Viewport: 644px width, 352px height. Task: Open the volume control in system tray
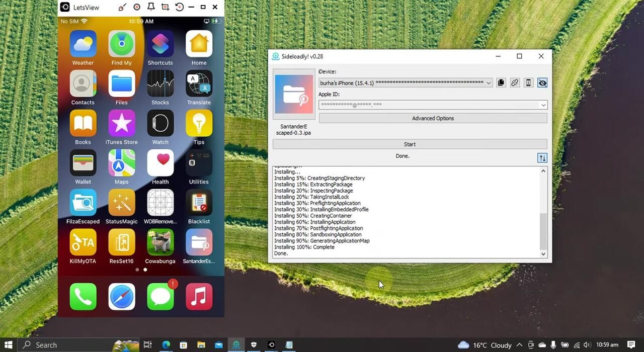(587, 345)
